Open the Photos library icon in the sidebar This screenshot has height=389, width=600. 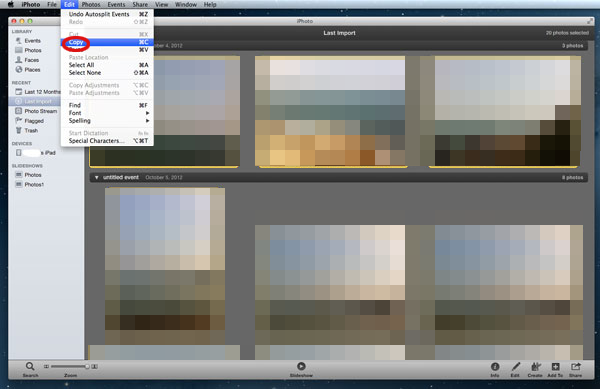[x=18, y=50]
